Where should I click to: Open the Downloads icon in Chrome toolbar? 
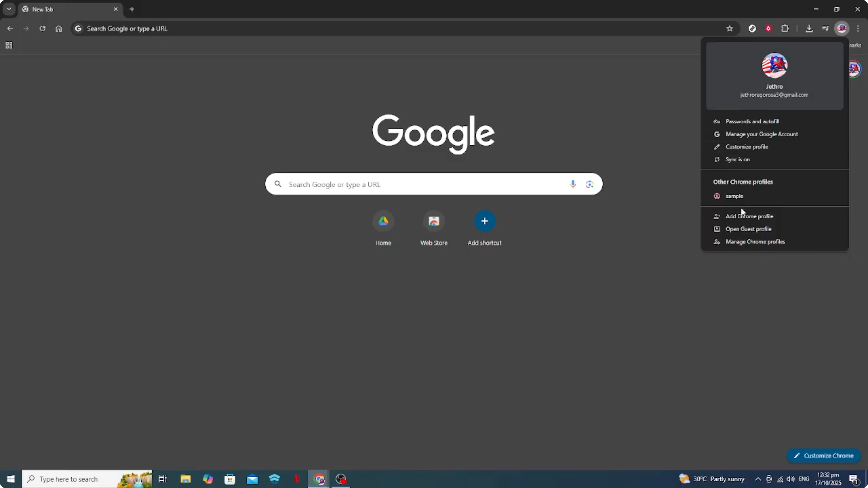pos(810,28)
